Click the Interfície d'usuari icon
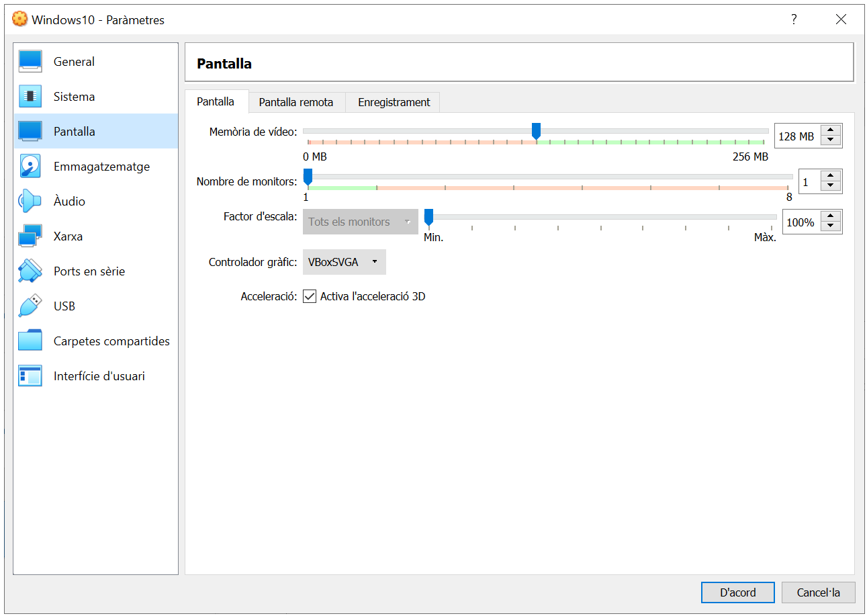The image size is (867, 616). 30,376
